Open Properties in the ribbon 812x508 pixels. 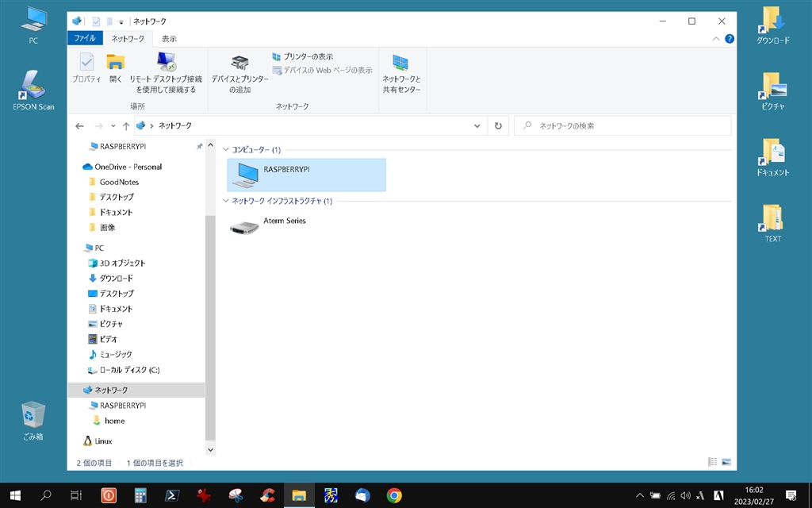(86, 68)
